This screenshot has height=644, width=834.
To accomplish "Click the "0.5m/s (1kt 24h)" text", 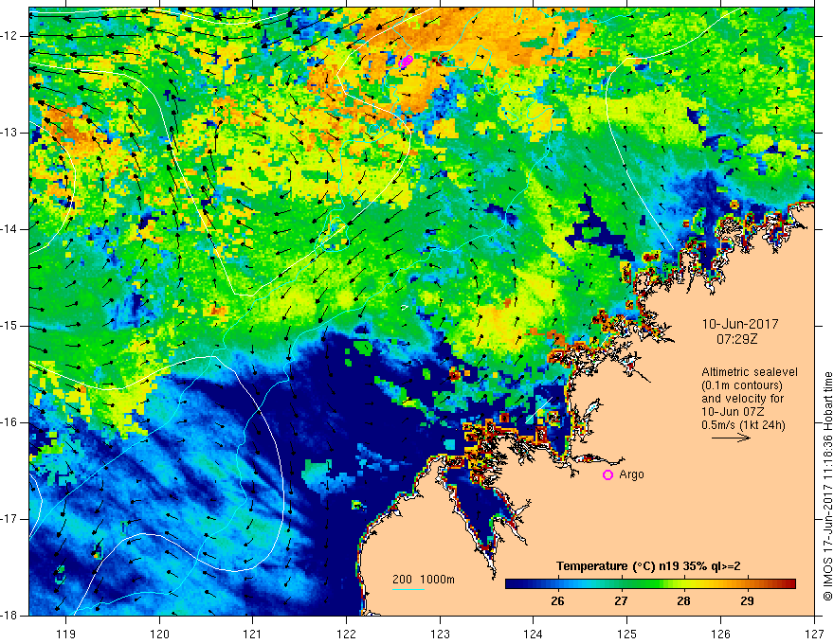I will coord(743,424).
